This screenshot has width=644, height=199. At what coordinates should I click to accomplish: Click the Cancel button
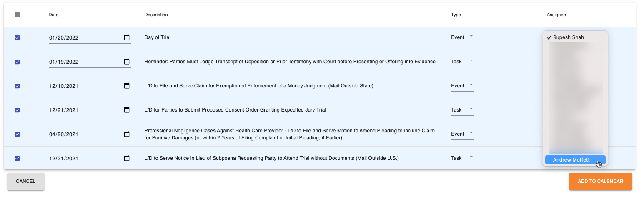point(26,182)
